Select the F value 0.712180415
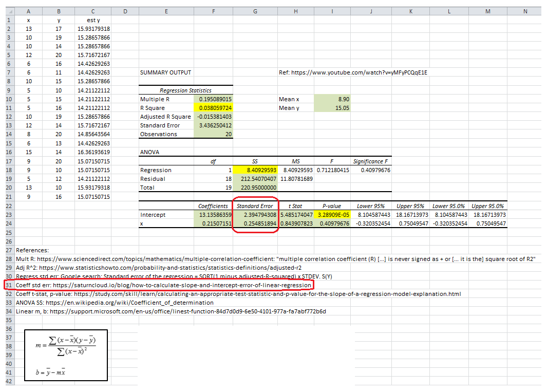This screenshot has height=392, width=547. point(332,170)
